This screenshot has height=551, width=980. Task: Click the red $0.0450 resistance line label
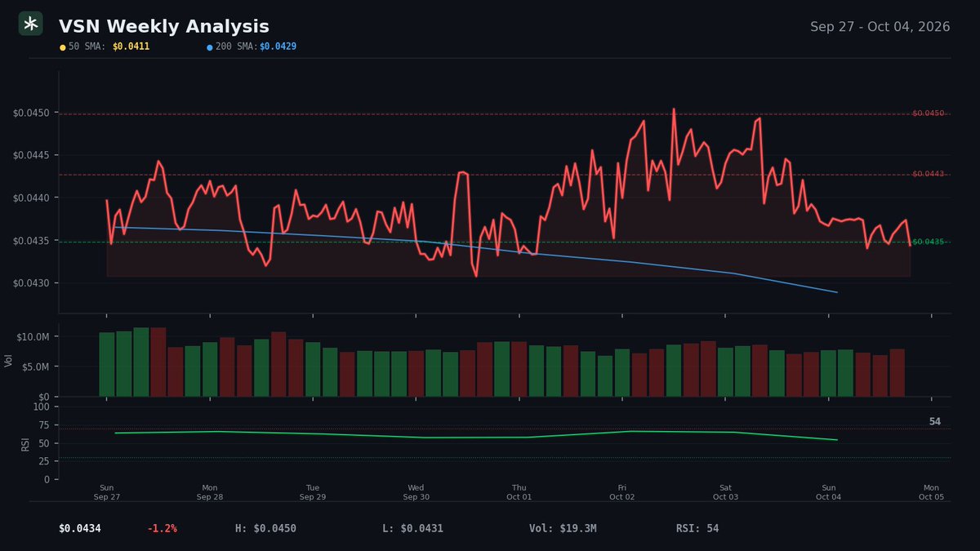coord(928,113)
